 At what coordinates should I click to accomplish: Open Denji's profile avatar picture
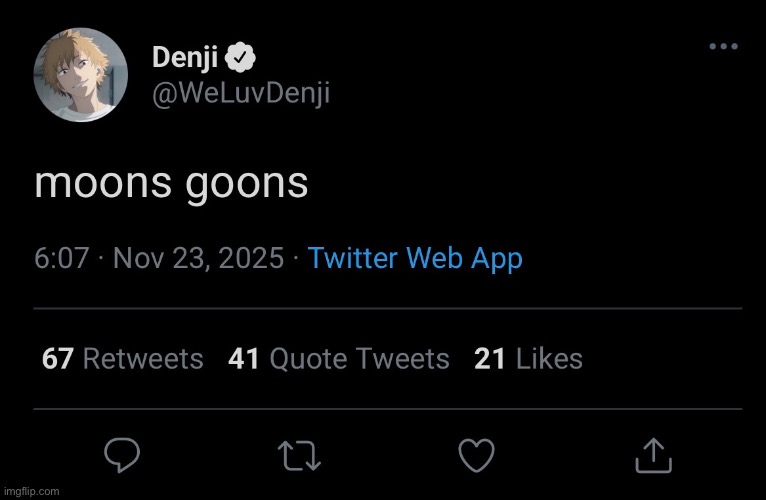[x=81, y=75]
